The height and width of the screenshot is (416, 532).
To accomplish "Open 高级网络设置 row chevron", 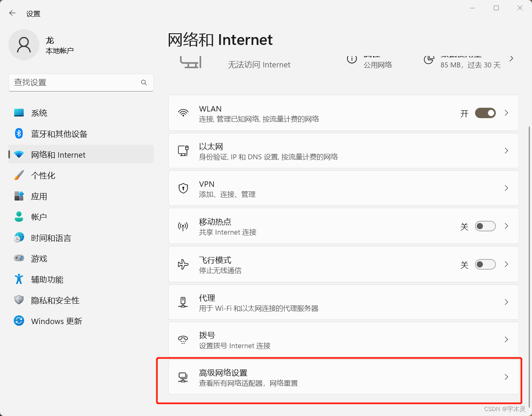I will 506,377.
